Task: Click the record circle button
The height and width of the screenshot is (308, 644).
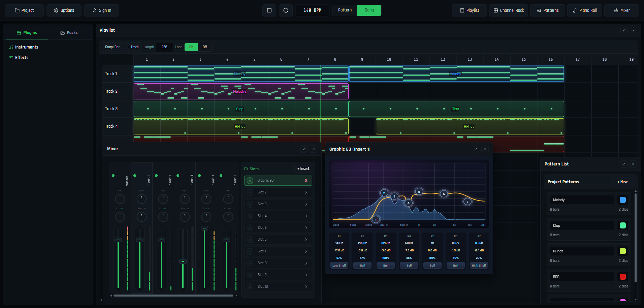Action: [x=286, y=10]
